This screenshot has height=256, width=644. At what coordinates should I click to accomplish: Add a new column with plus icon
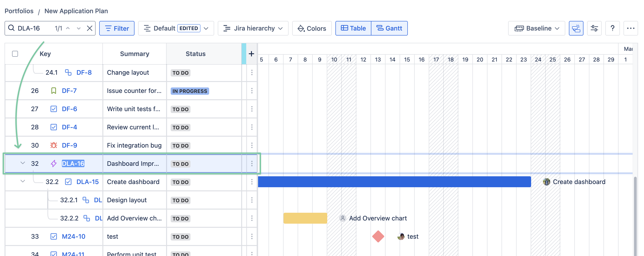pos(251,54)
